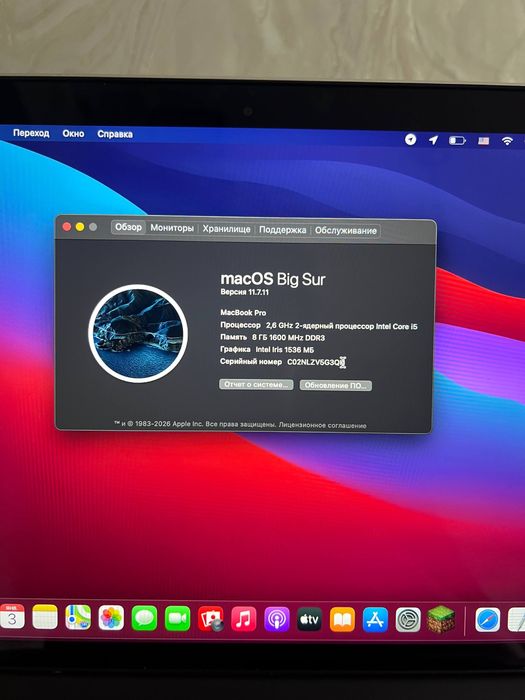The height and width of the screenshot is (700, 525).
Task: Click the Big Sur circular wallpaper image
Action: [138, 333]
